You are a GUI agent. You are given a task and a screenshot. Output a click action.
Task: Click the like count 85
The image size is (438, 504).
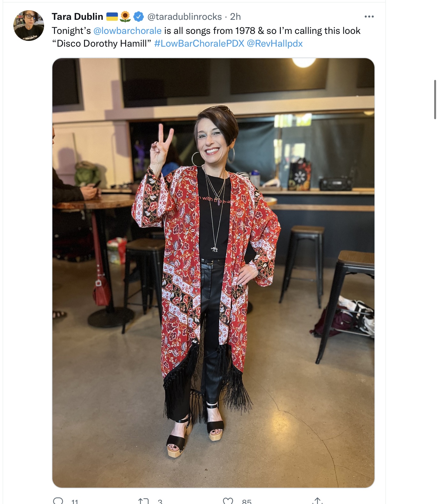[247, 501]
